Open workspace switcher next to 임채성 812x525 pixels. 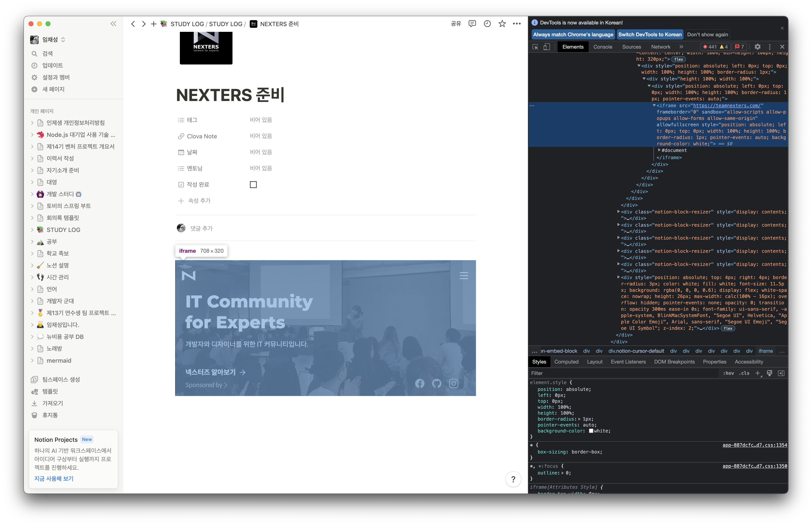[x=63, y=39]
